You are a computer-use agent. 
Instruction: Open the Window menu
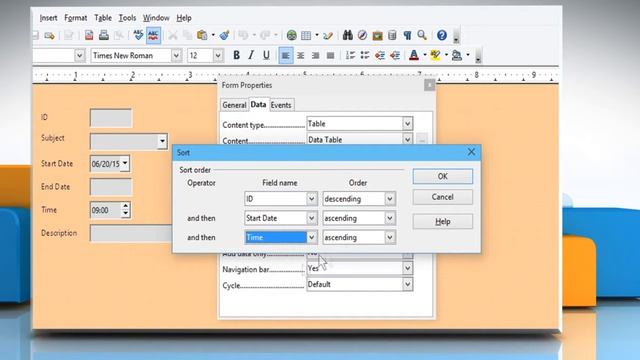coord(156,18)
